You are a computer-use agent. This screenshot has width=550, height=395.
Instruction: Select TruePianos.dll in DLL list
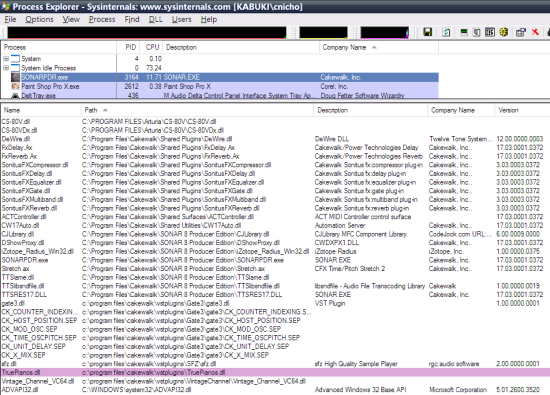pyautogui.click(x=275, y=373)
